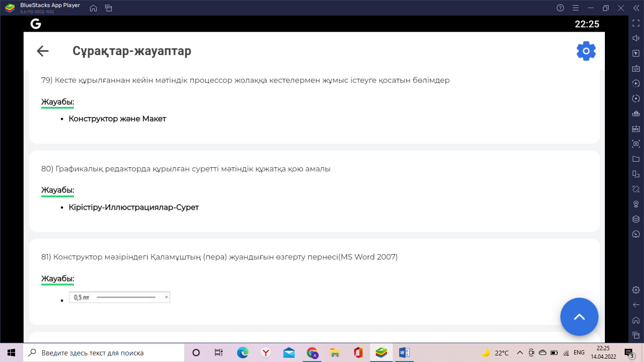Collapse the BlueStacks side toolbar

point(636,8)
